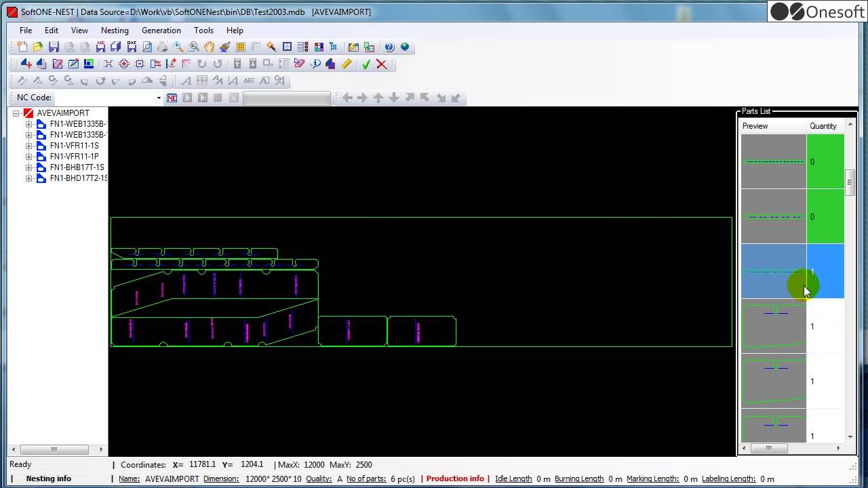Expand the first FN1-WEB1335B tree node

pos(29,124)
